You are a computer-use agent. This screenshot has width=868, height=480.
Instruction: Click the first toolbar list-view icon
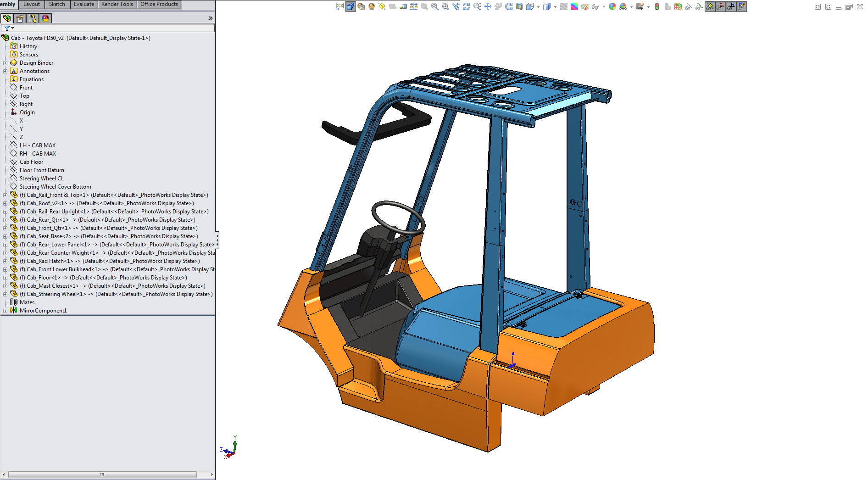click(x=340, y=6)
